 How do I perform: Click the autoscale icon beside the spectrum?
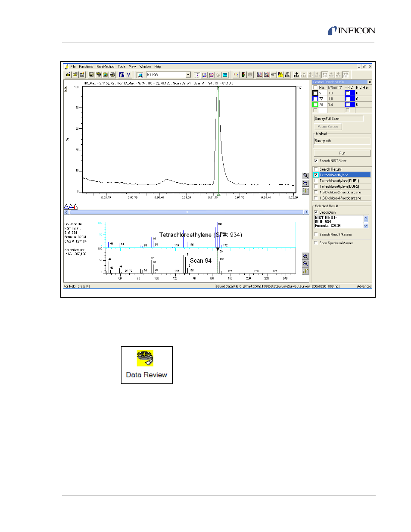[x=305, y=271]
